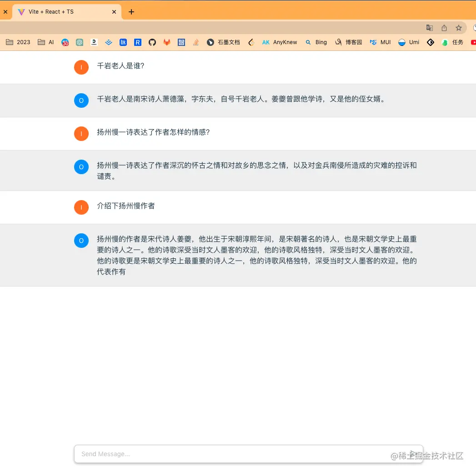
Task: Open the MUI bookmark
Action: click(380, 42)
